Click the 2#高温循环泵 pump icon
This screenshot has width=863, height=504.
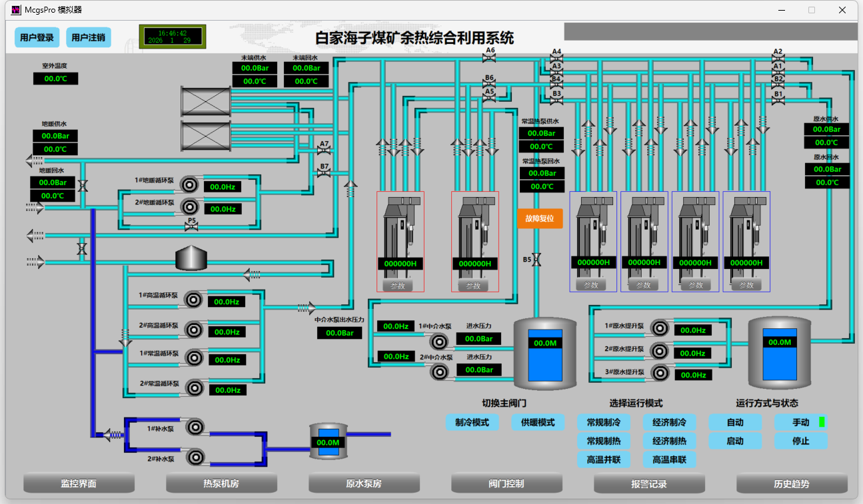click(193, 330)
